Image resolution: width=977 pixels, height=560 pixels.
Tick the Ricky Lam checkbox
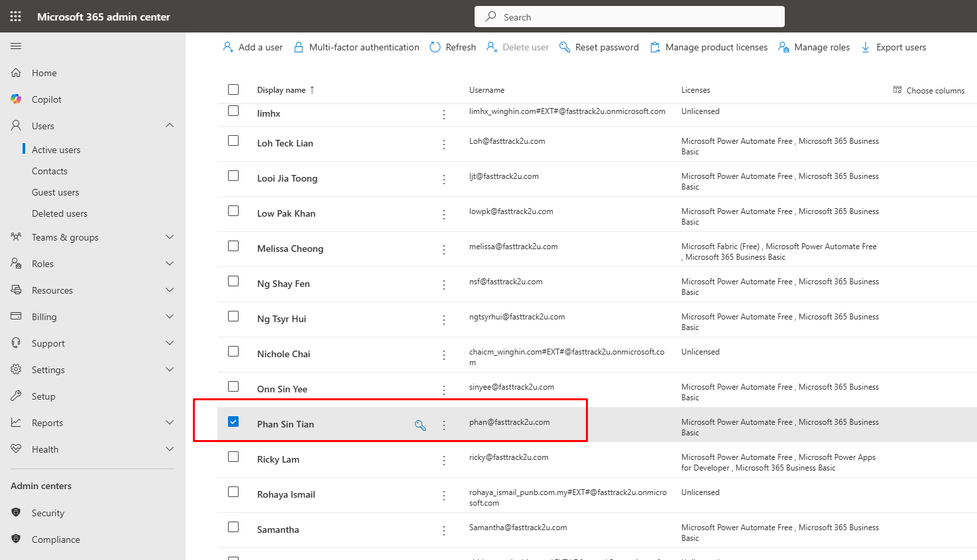click(233, 457)
